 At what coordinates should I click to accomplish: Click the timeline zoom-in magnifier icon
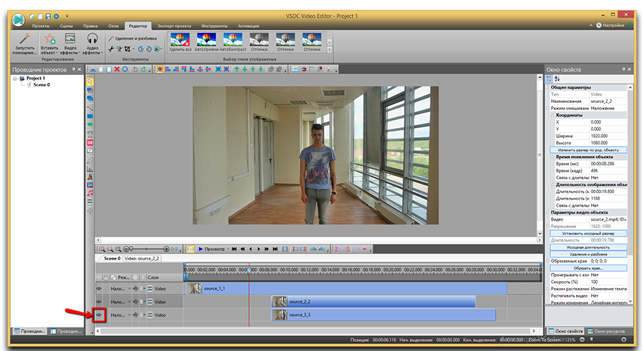(x=102, y=249)
